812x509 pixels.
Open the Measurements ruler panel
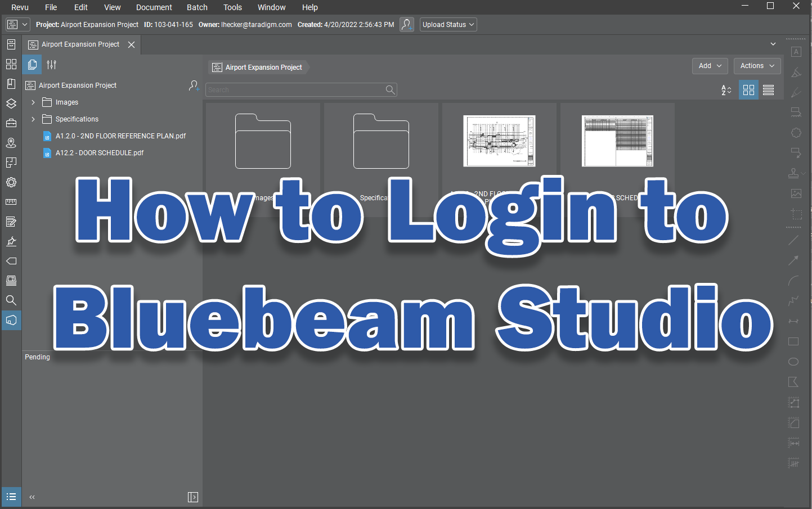tap(11, 202)
